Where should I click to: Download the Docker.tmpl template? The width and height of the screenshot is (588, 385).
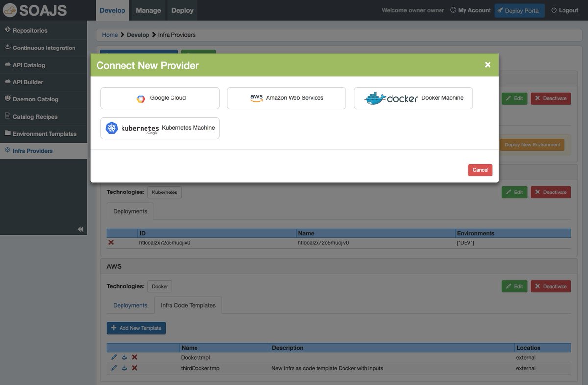pyautogui.click(x=124, y=357)
